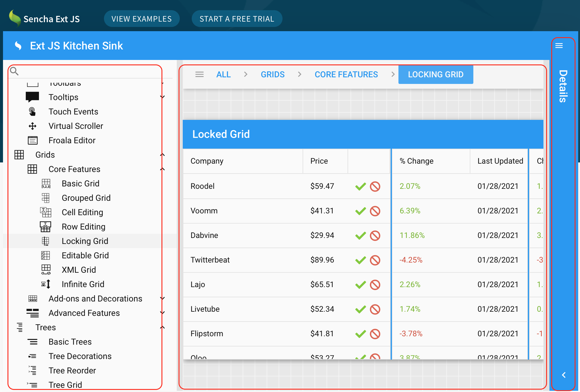
Task: Click the red ban icon in Voomm row
Action: (375, 211)
